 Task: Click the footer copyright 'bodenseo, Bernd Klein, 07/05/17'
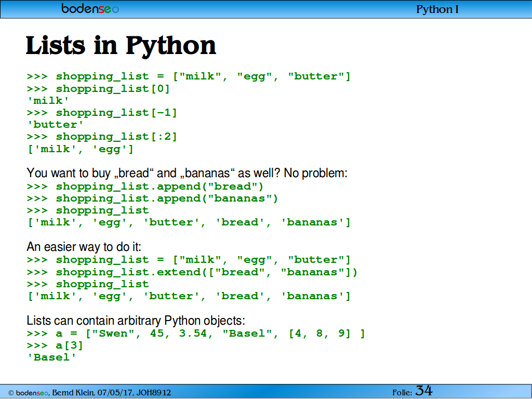tap(89, 393)
